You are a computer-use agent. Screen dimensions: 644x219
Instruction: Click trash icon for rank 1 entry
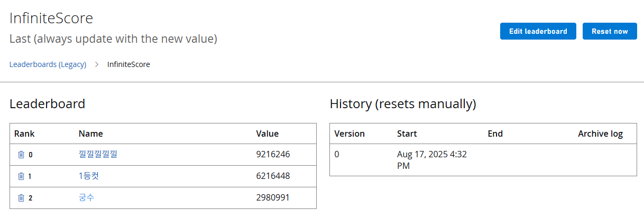21,176
